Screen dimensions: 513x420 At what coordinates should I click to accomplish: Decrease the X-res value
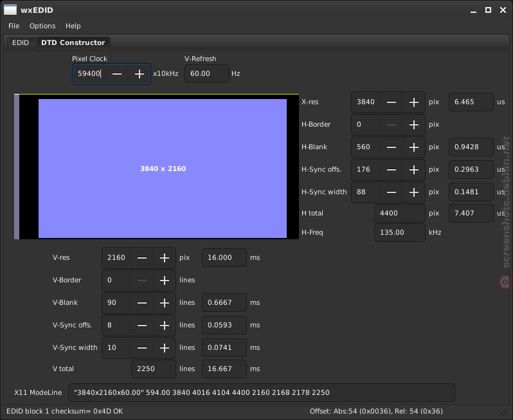[x=392, y=102]
